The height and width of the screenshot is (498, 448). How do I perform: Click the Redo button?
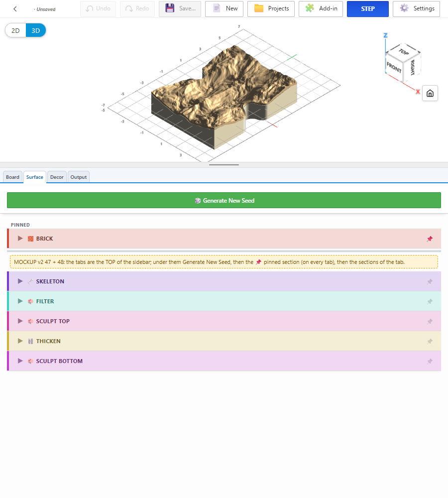137,8
